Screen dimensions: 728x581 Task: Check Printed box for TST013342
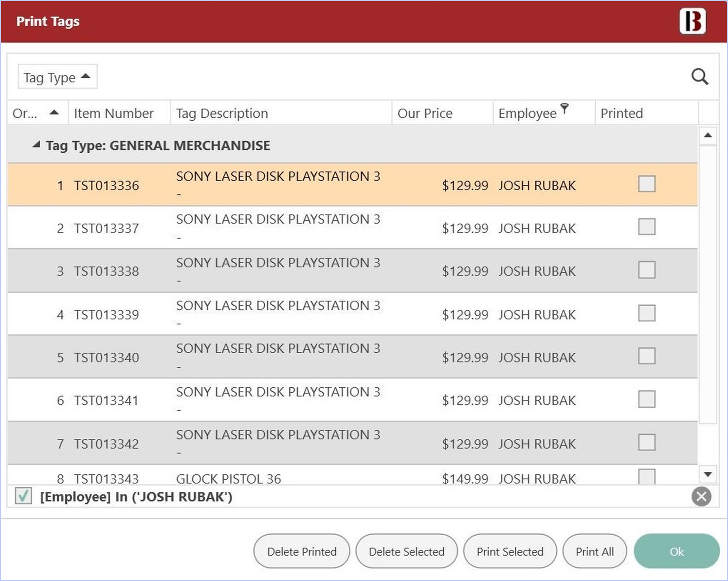pos(647,442)
